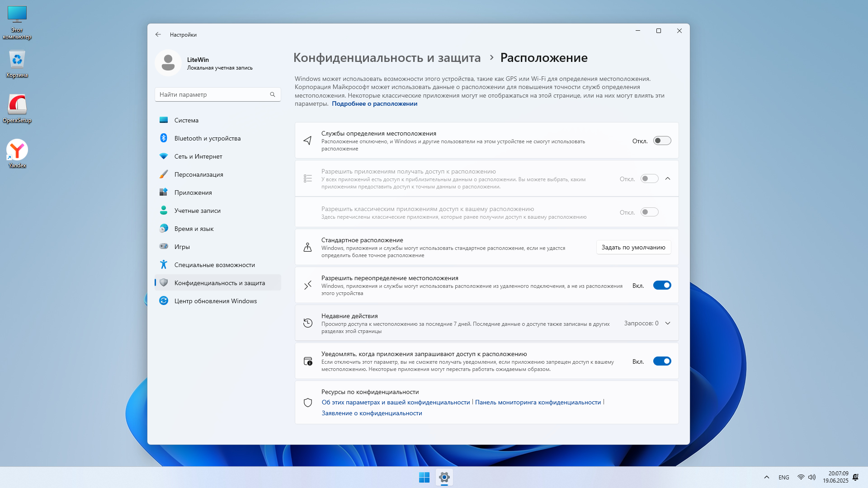
Task: Show hidden tray icons via taskbar chevron
Action: [x=766, y=477]
